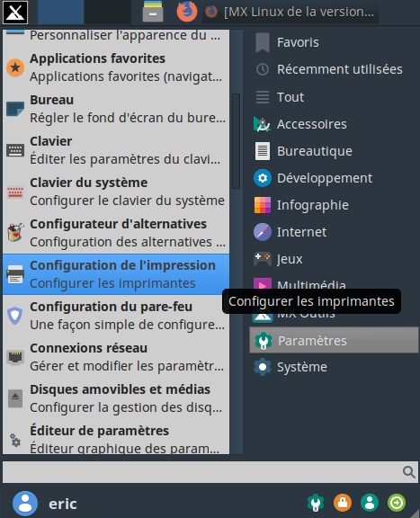Open Connexions réseau settings
420x518 pixels.
click(x=116, y=357)
